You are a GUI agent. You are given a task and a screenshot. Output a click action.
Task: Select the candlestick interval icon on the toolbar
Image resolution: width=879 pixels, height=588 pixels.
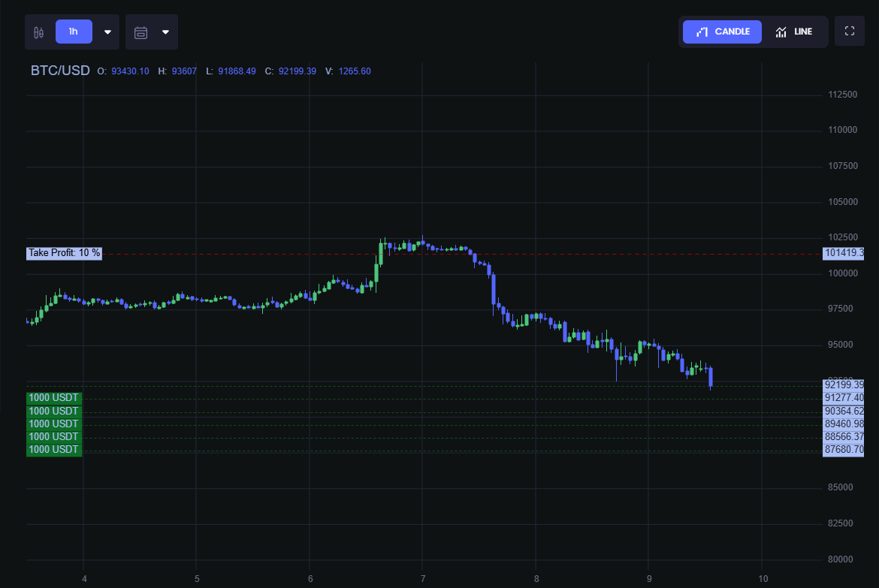(x=38, y=32)
